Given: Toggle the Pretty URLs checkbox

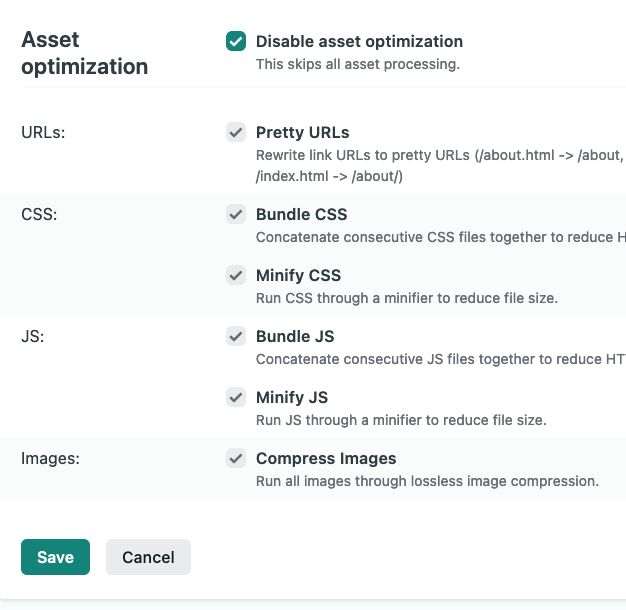Looking at the screenshot, I should (236, 132).
